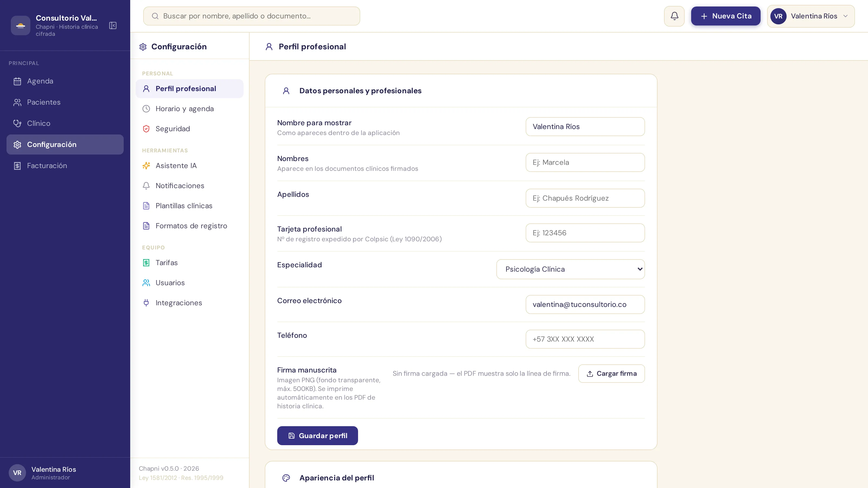868x488 pixels.
Task: Open Formatos de registro settings
Action: tap(189, 226)
